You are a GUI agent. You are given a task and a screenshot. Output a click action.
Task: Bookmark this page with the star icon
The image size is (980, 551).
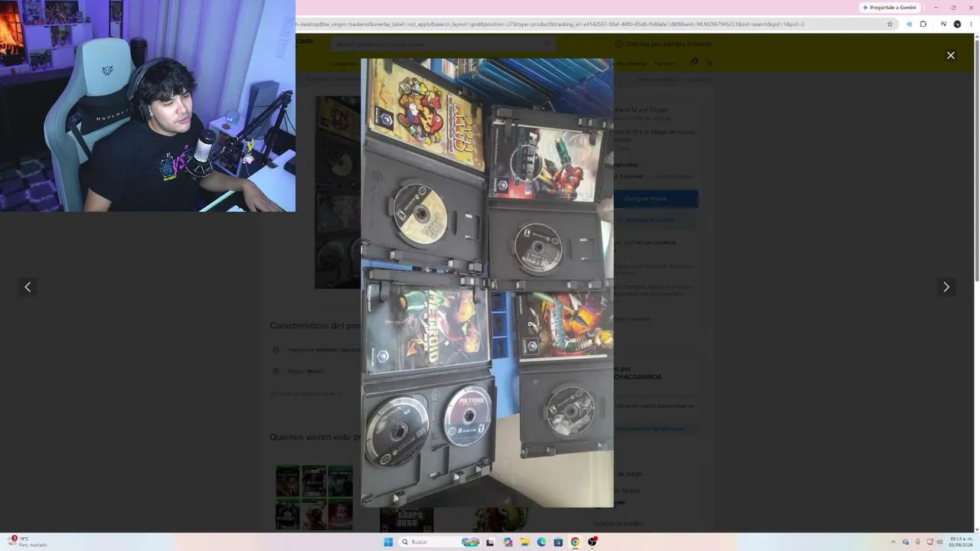point(890,24)
